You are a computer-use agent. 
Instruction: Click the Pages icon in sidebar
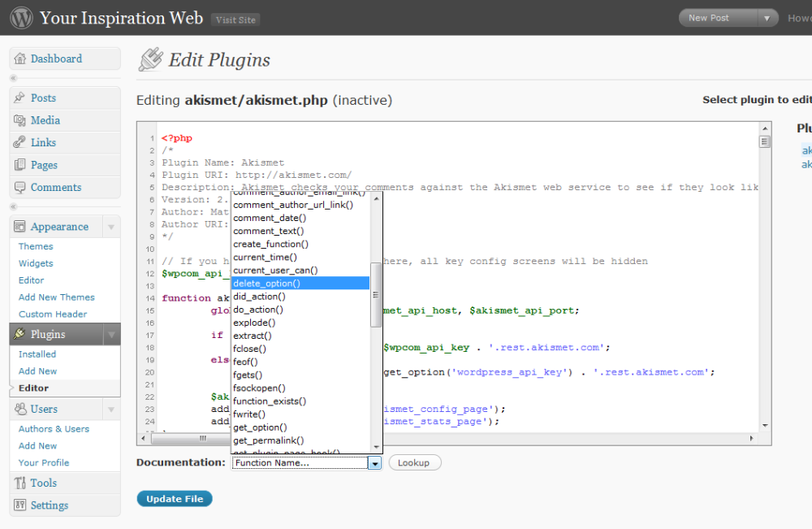[x=19, y=165]
